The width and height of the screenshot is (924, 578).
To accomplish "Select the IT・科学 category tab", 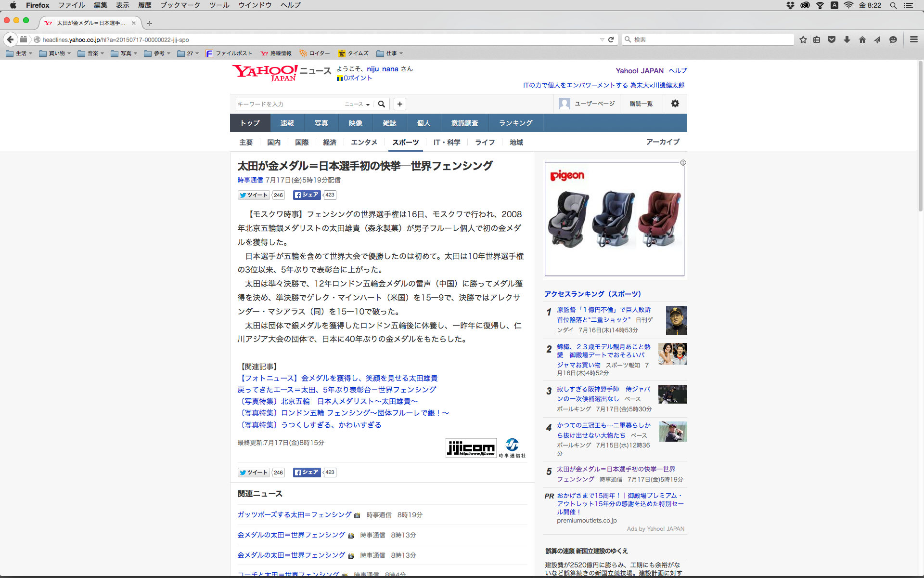I will [447, 142].
